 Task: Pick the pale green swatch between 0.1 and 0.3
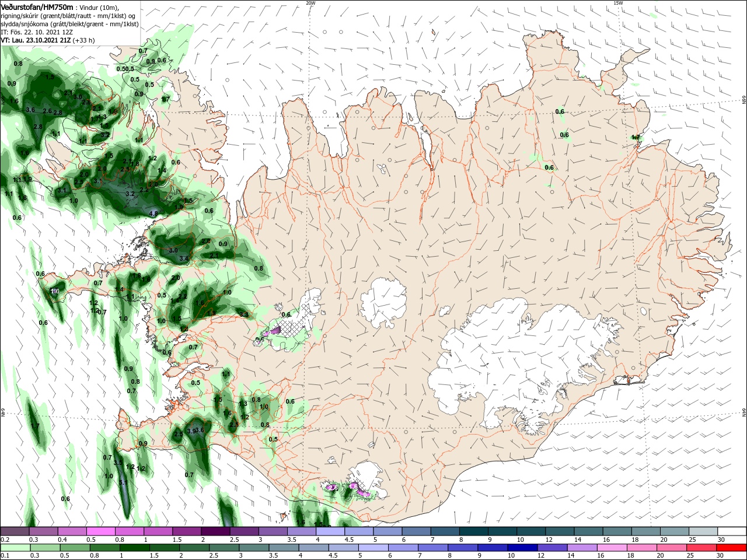16,548
